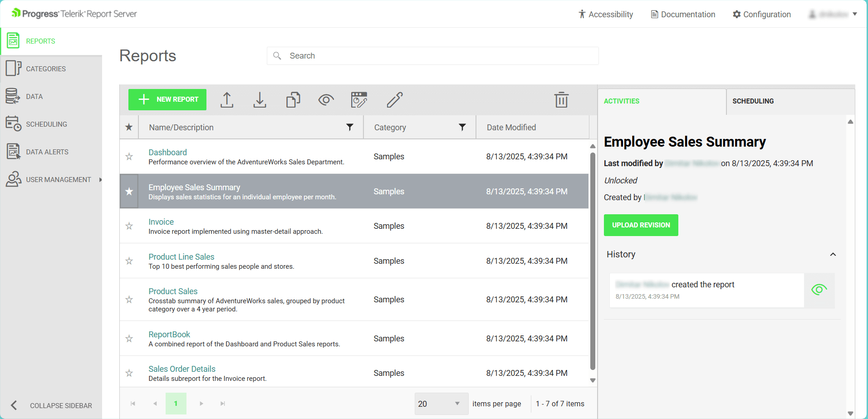Switch to the Scheduling tab
The height and width of the screenshot is (419, 868).
(753, 101)
